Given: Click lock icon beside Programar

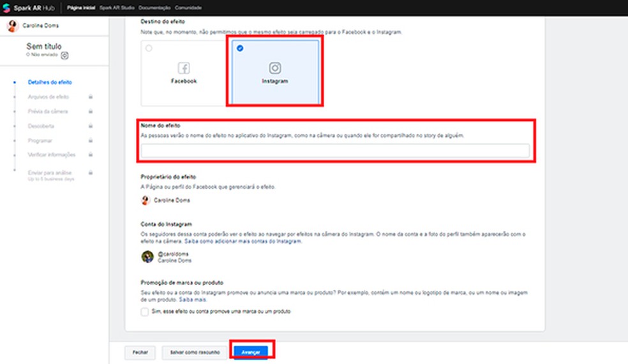Looking at the screenshot, I should [91, 140].
